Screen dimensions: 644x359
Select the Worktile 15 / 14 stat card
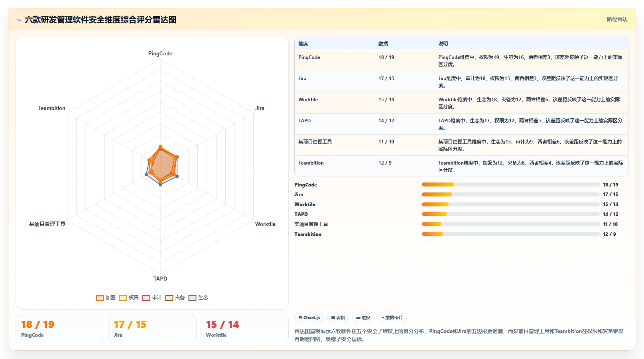point(244,328)
